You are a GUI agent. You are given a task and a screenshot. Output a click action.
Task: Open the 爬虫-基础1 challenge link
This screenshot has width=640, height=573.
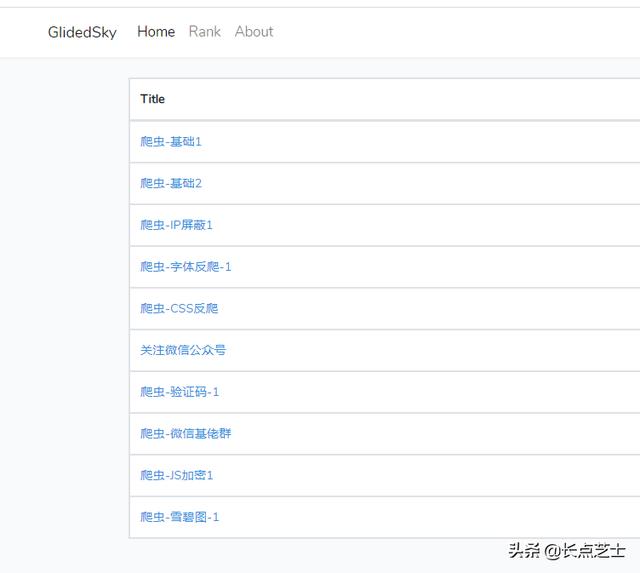171,142
